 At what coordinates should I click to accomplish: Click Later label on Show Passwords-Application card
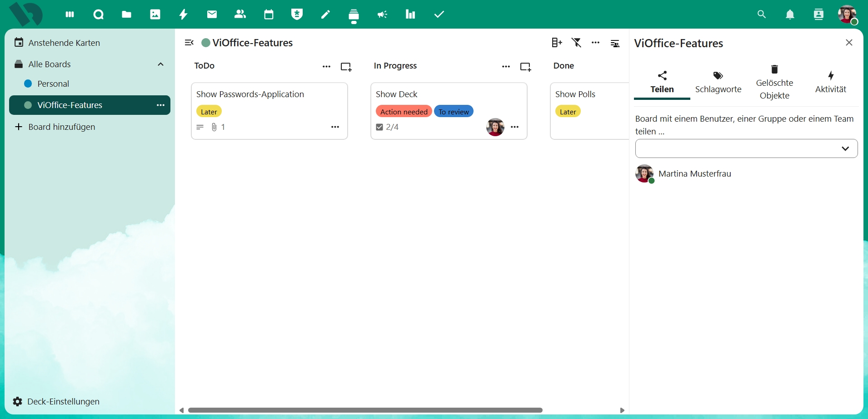pos(209,112)
